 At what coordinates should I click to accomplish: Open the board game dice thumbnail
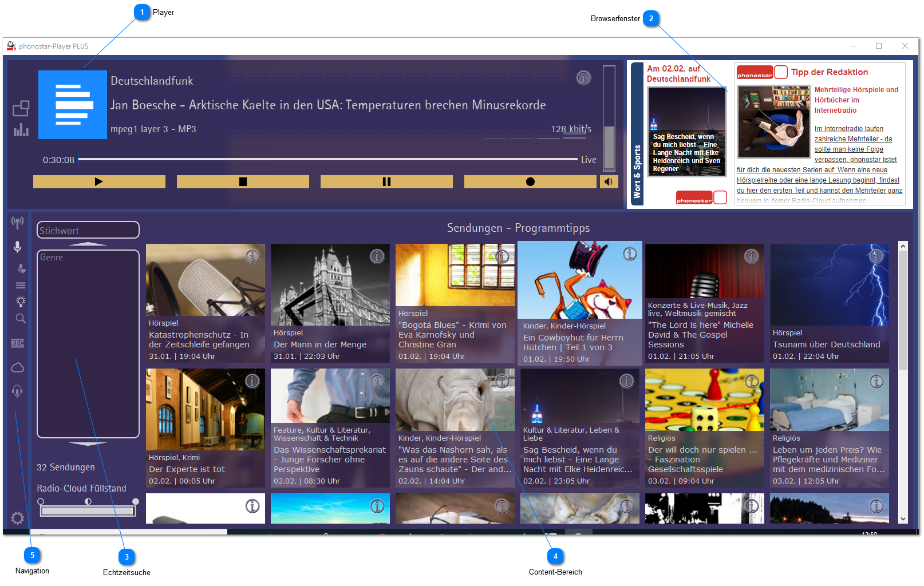(x=705, y=399)
